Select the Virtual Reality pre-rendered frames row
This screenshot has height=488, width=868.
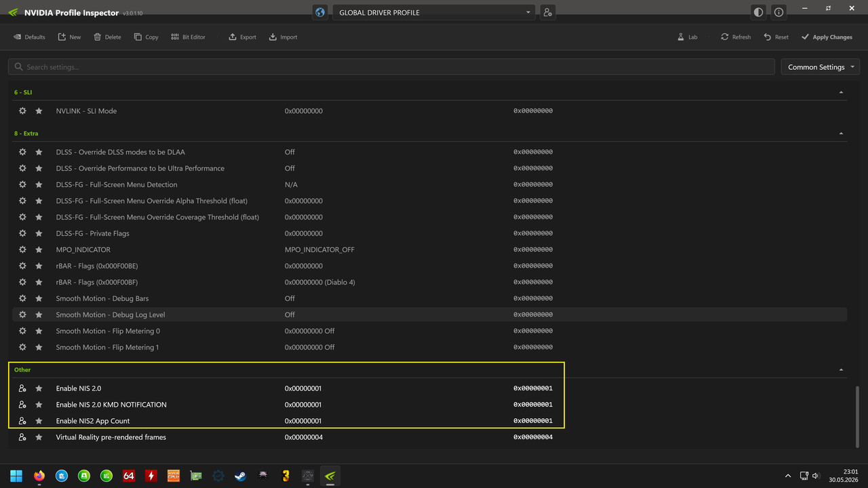430,437
